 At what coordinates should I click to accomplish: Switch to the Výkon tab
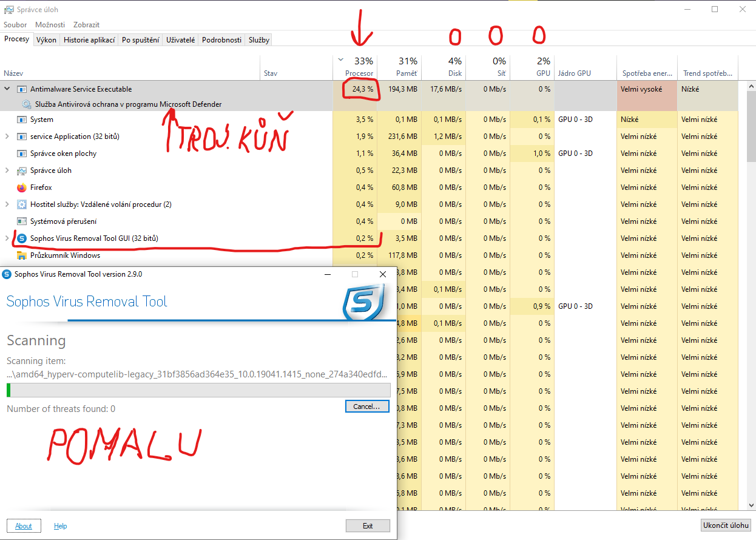pyautogui.click(x=46, y=40)
